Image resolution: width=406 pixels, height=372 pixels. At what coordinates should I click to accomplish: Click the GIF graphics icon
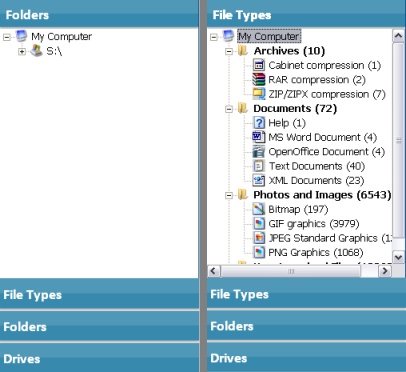tap(259, 223)
